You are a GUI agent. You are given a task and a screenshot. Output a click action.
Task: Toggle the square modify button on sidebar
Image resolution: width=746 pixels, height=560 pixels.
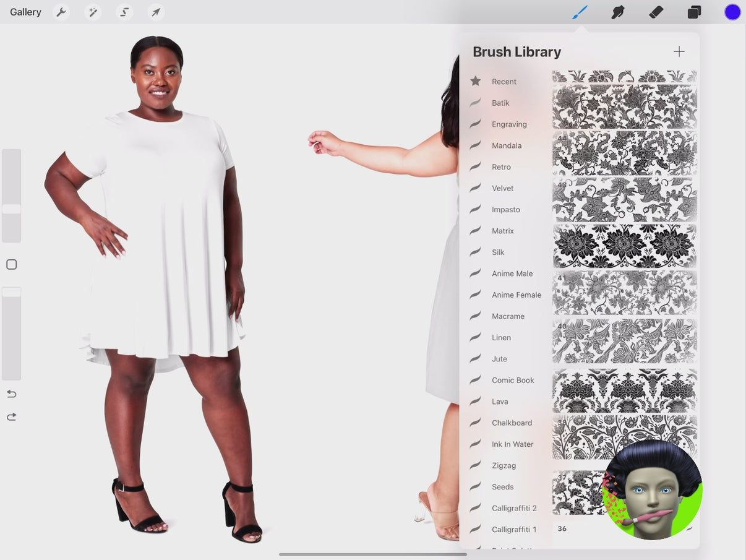click(11, 265)
